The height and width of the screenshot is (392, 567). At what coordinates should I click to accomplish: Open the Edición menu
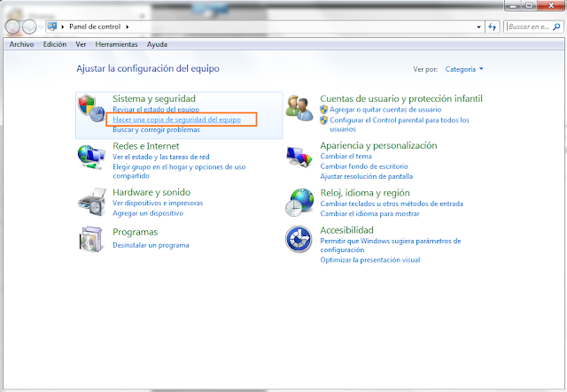(x=55, y=44)
